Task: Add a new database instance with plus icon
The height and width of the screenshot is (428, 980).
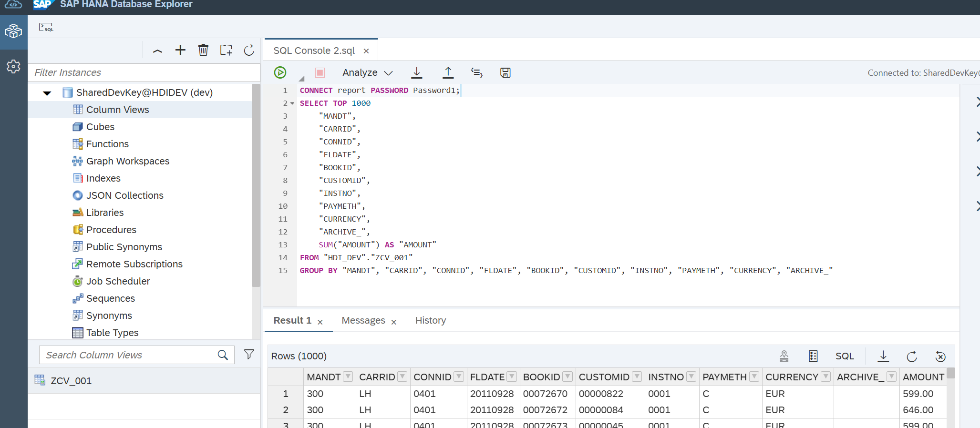Action: point(180,50)
